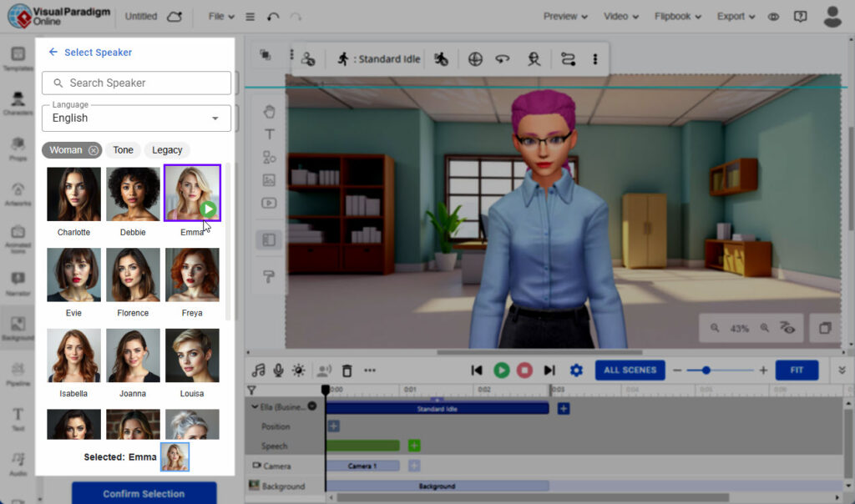Click the background music note icon in timeline toolbar
Image resolution: width=855 pixels, height=504 pixels.
259,370
